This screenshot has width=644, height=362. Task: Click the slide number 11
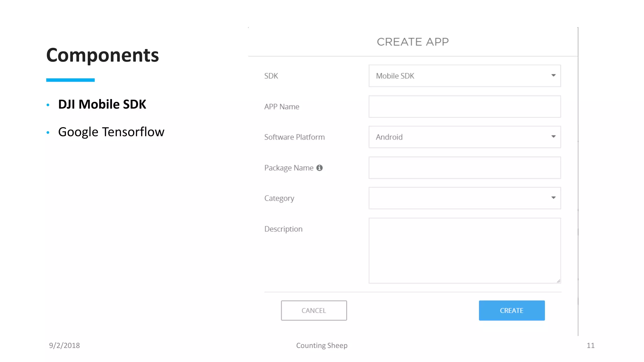(x=590, y=345)
